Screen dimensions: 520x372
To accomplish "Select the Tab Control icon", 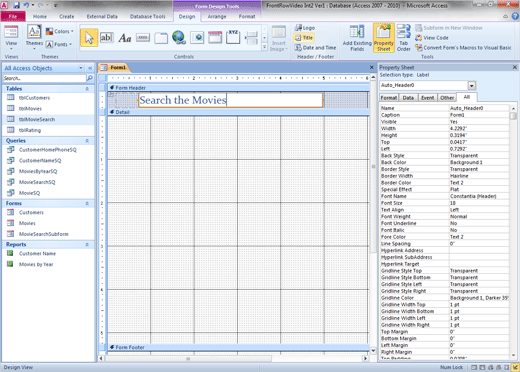I will [x=161, y=38].
